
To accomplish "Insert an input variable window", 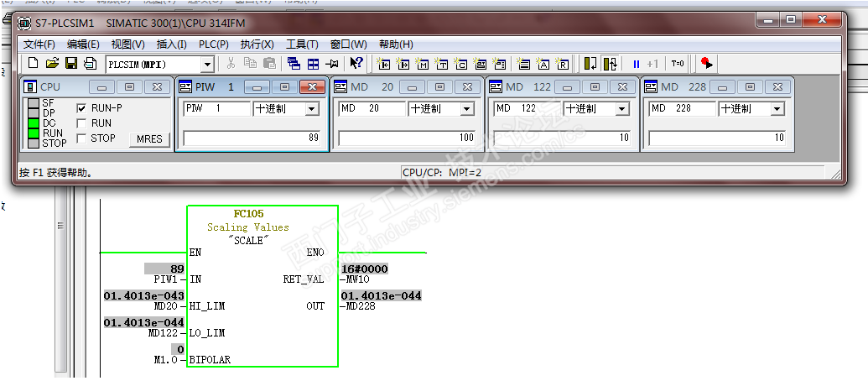I will pos(383,64).
